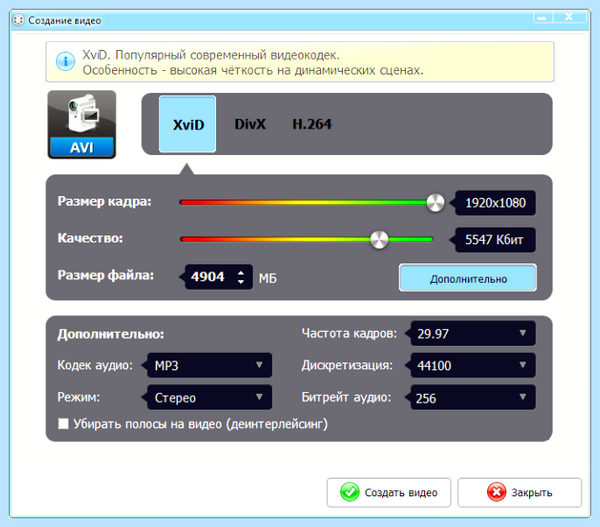
Task: Click the blue info icon in the hint box
Action: click(x=65, y=61)
